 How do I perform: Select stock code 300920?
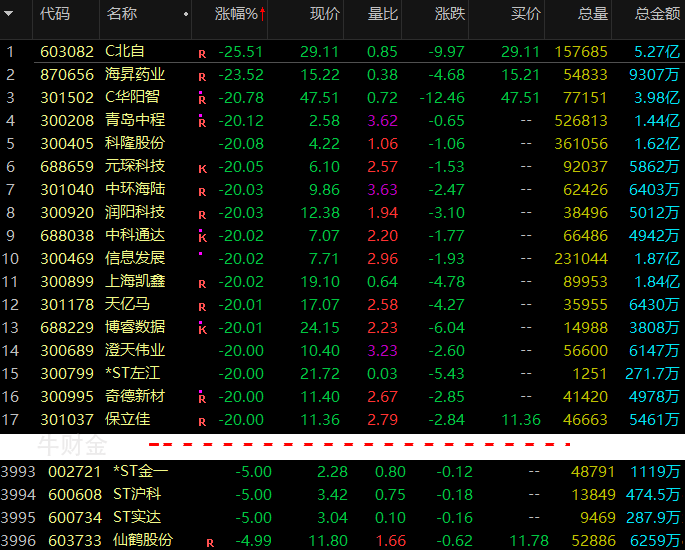(x=67, y=213)
